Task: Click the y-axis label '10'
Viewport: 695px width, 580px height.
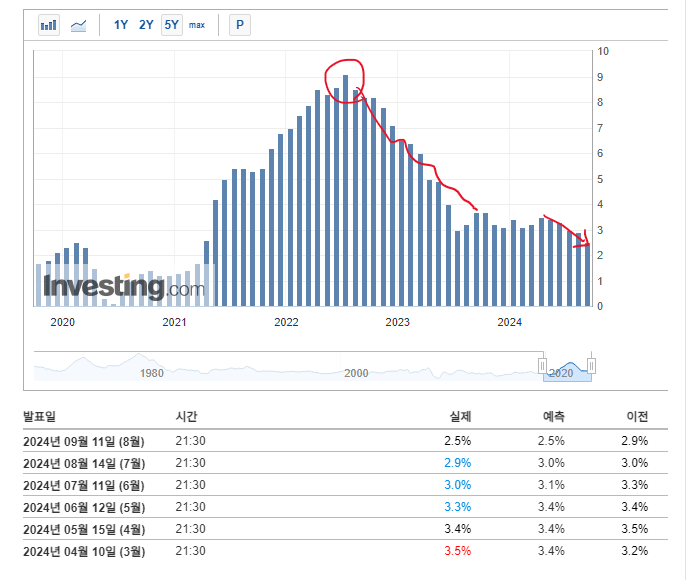Action: (x=603, y=51)
